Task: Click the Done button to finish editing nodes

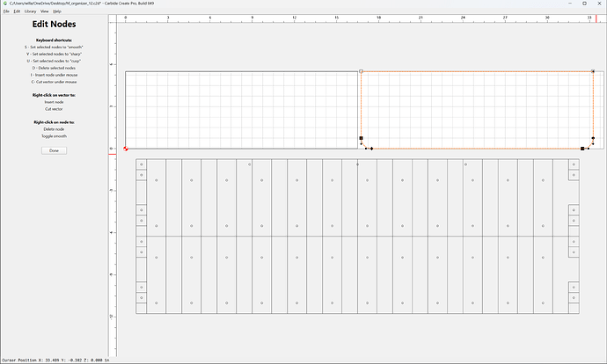Action: click(55, 150)
